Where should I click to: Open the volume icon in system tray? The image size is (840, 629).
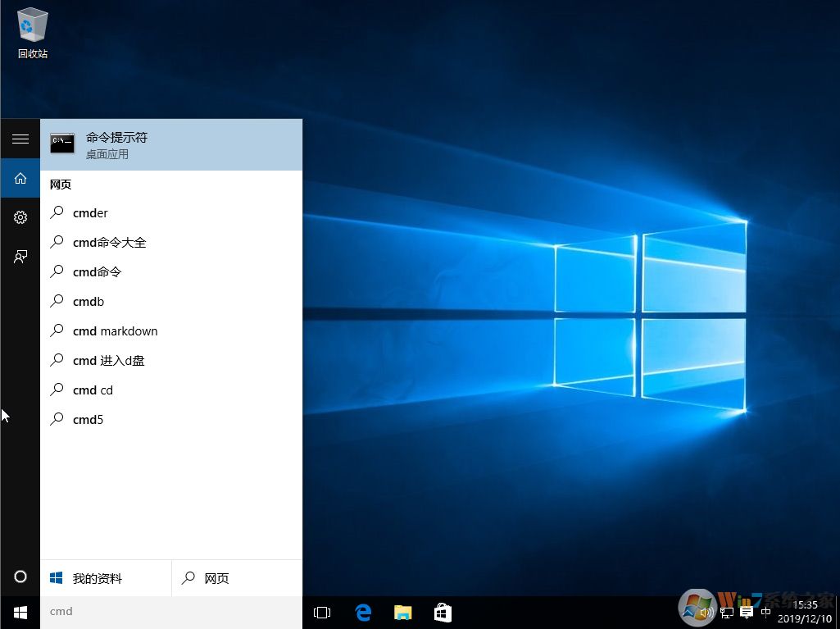pos(706,612)
